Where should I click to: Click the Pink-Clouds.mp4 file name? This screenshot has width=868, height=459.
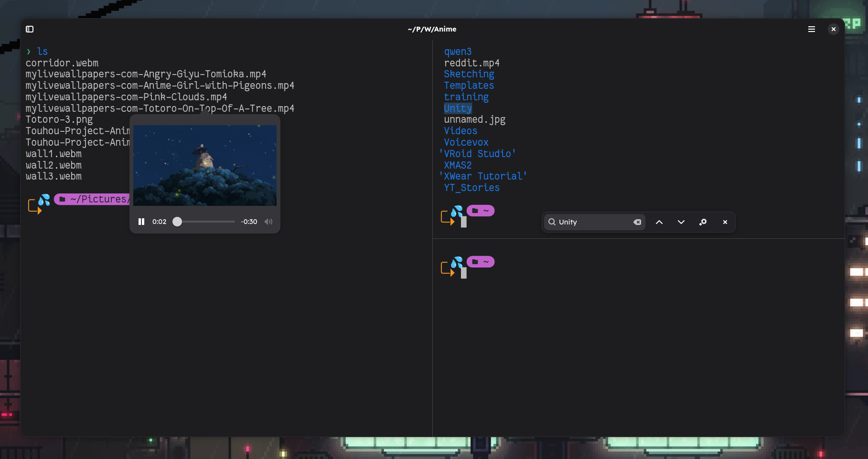(x=126, y=97)
